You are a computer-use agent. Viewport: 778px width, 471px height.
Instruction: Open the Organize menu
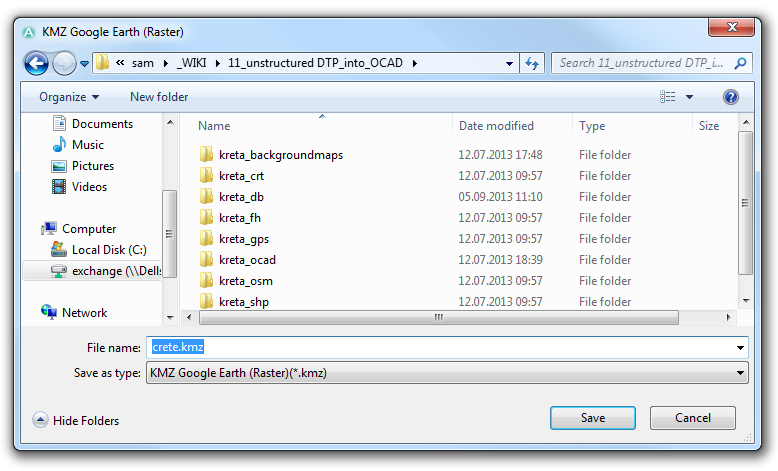69,97
